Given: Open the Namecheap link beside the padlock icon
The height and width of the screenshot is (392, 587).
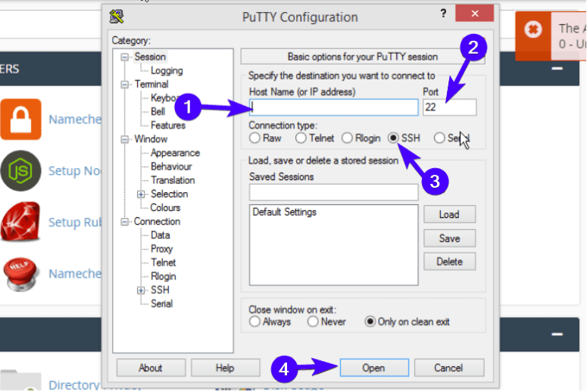Looking at the screenshot, I should point(75,120).
